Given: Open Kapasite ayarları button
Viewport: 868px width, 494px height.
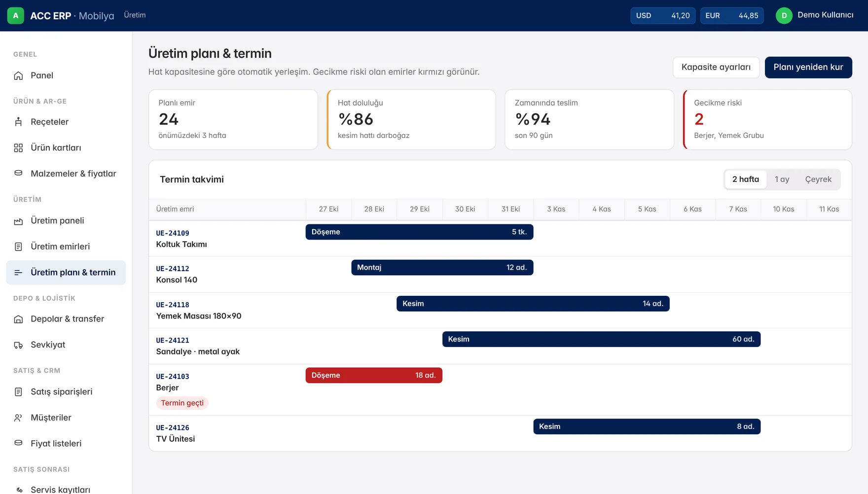Looking at the screenshot, I should pyautogui.click(x=716, y=68).
